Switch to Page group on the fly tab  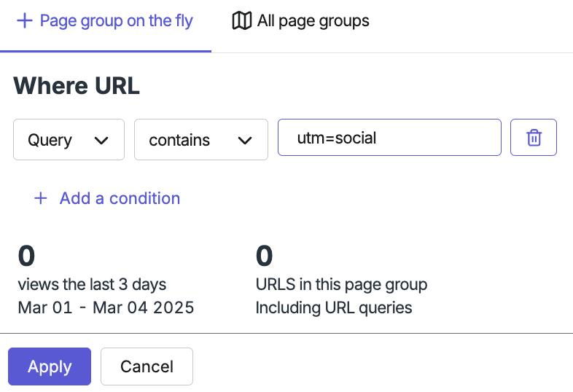(105, 21)
